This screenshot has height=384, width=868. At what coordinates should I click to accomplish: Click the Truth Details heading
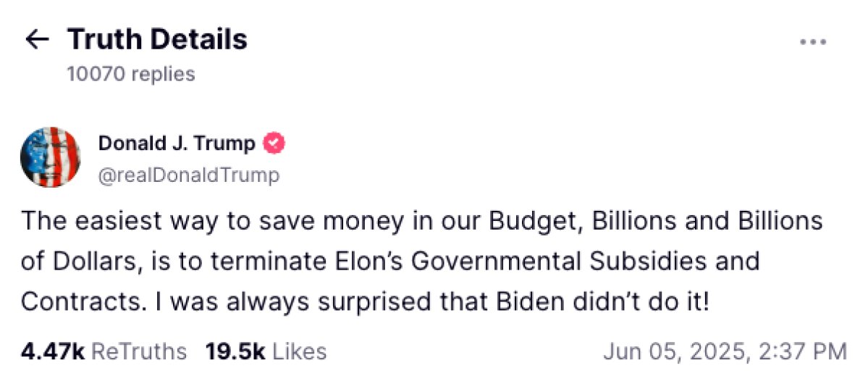[x=157, y=39]
